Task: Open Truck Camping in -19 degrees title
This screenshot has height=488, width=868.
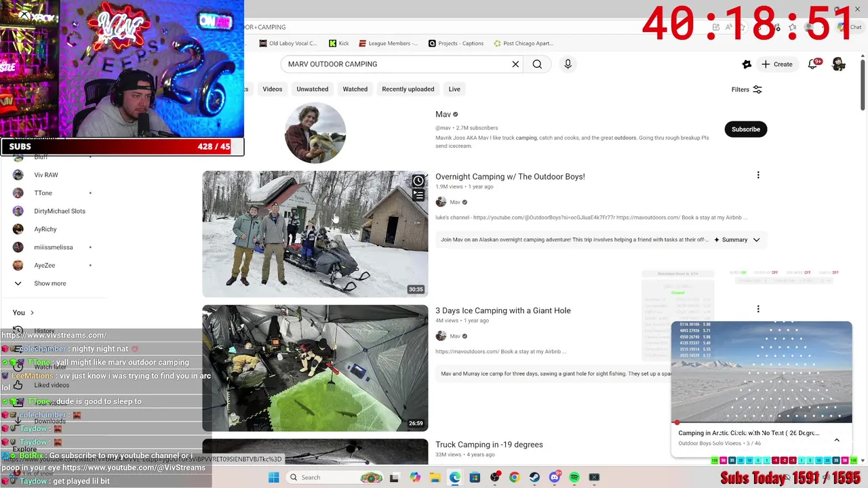Action: point(489,445)
